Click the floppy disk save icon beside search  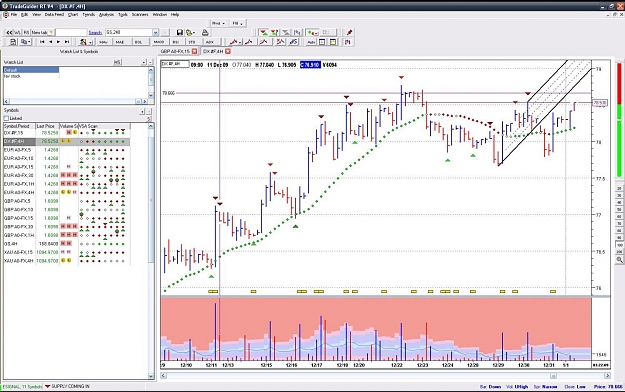(180, 32)
